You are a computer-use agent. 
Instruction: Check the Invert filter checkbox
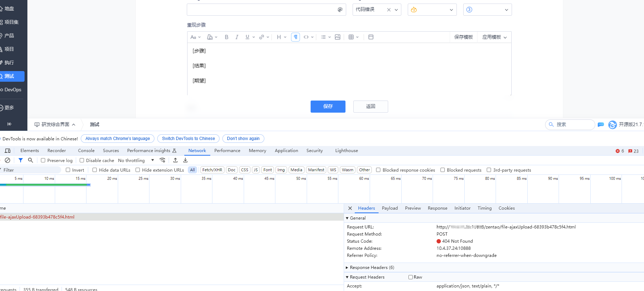(x=68, y=170)
